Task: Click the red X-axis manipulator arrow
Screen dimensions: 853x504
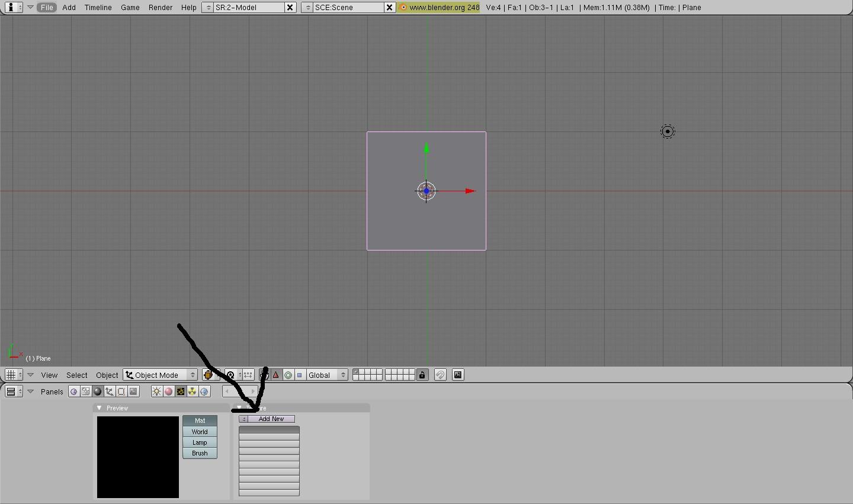Action: pyautogui.click(x=470, y=191)
